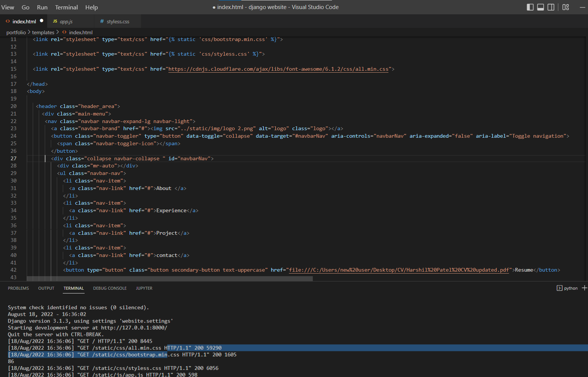The height and width of the screenshot is (377, 588).
Task: Expand the index.html breadcrumb
Action: coord(80,32)
